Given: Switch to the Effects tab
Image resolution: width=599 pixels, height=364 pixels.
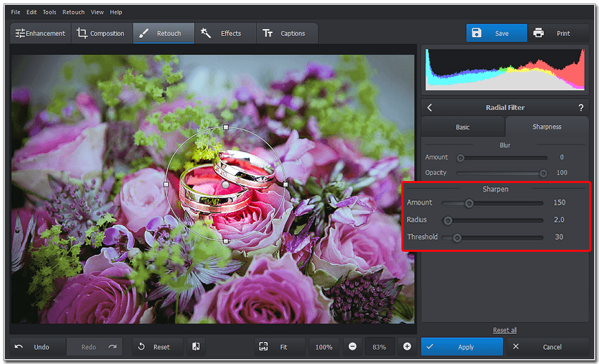Looking at the screenshot, I should [225, 33].
